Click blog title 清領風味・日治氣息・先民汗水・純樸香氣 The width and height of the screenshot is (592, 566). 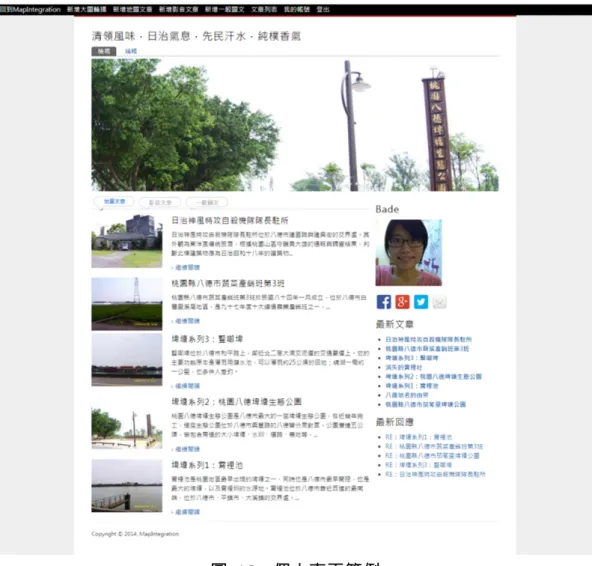(196, 36)
